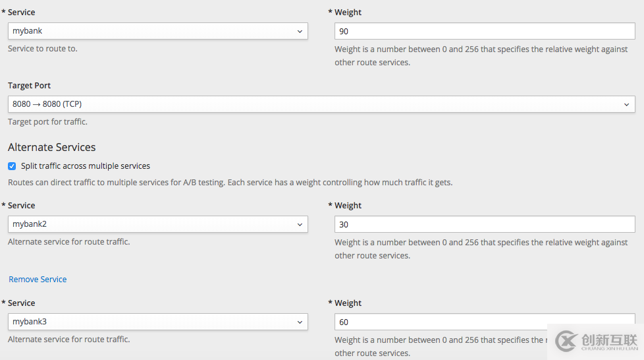Open the mybank3 alternate service dropdown
The width and height of the screenshot is (644, 360).
click(157, 322)
